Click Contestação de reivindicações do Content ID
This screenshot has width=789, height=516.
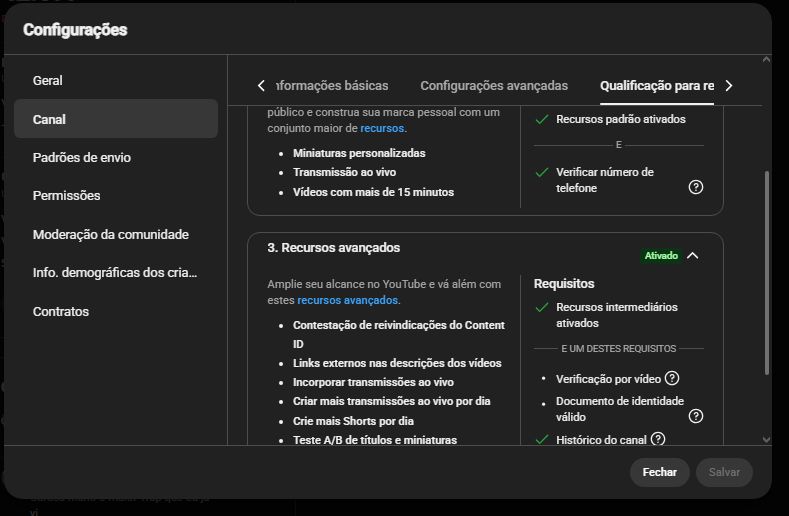tap(399, 334)
